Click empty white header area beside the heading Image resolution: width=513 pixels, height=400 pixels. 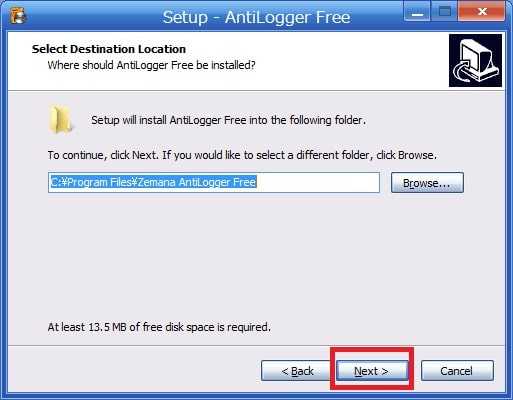coord(350,60)
